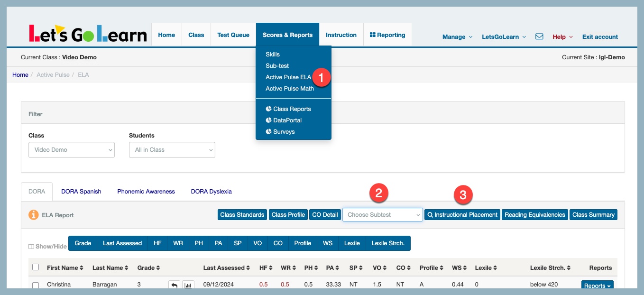Open the Students filter dropdown
This screenshot has height=295, width=644.
pos(172,150)
